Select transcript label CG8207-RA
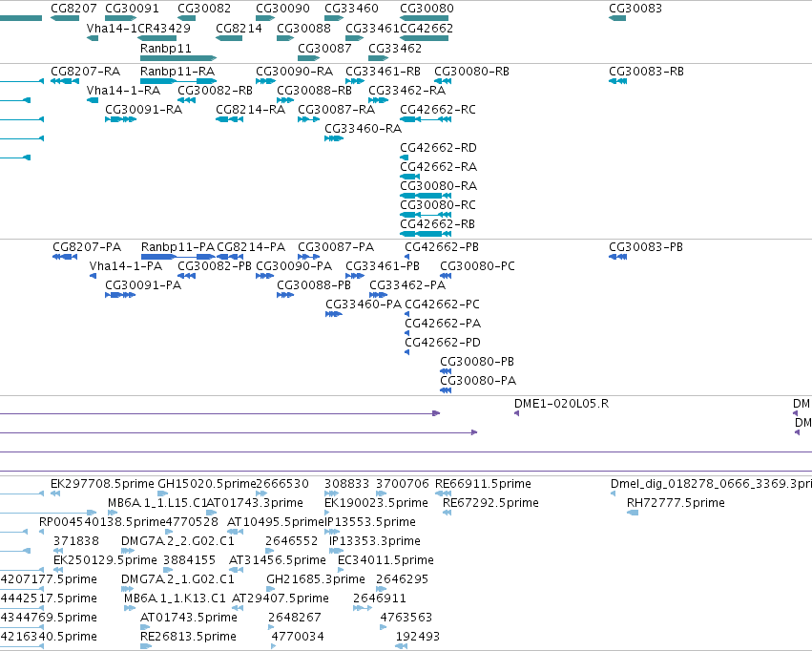This screenshot has height=651, width=812. (86, 72)
